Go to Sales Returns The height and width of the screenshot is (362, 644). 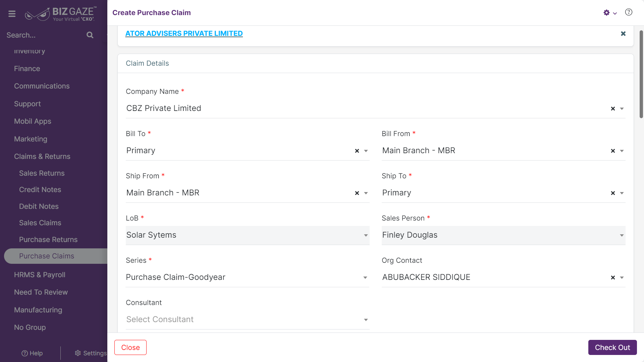tap(42, 173)
